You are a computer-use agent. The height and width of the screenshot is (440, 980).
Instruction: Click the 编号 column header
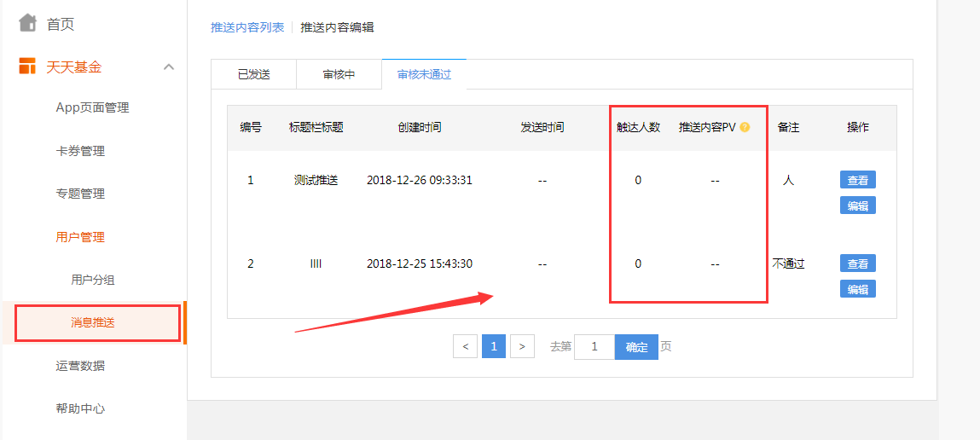coord(251,128)
